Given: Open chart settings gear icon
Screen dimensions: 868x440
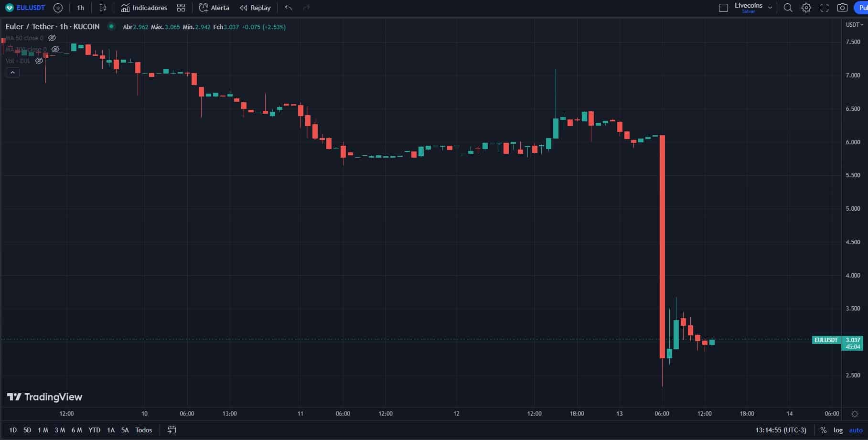Looking at the screenshot, I should tap(806, 8).
